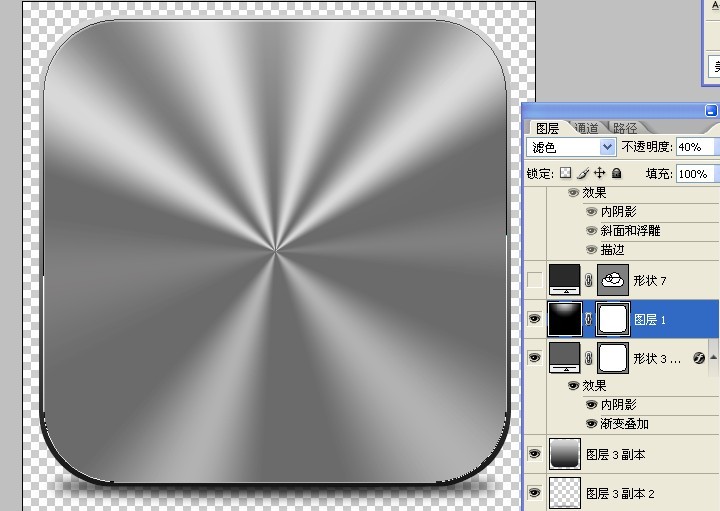Click the 不透明度 label
The height and width of the screenshot is (511, 720).
pos(647,147)
